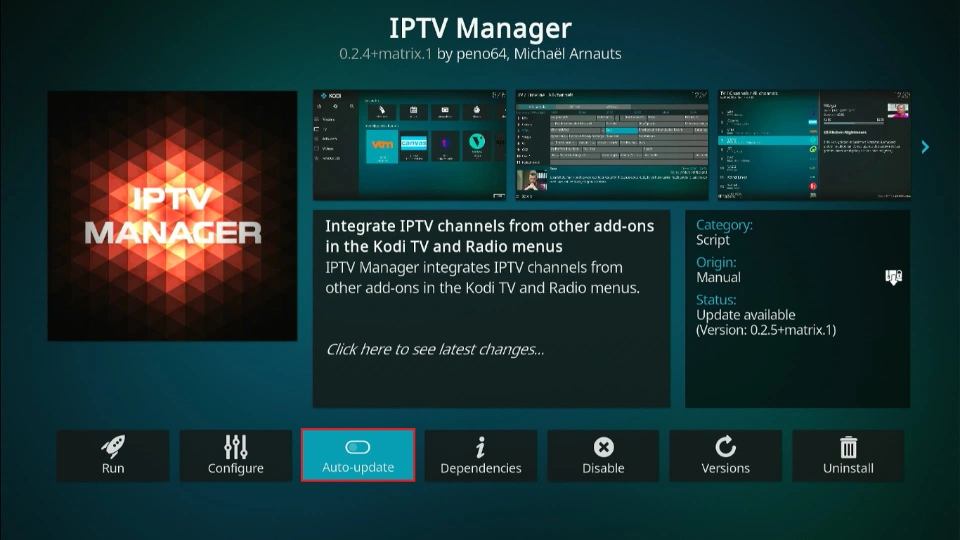The image size is (960, 540).
Task: Open the first screenshot showing Kodi home
Action: point(410,145)
